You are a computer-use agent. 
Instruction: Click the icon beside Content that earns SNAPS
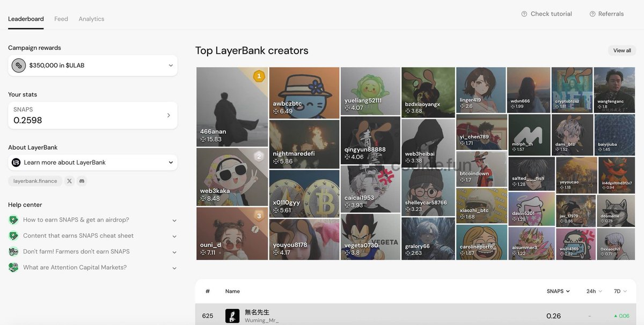13,236
